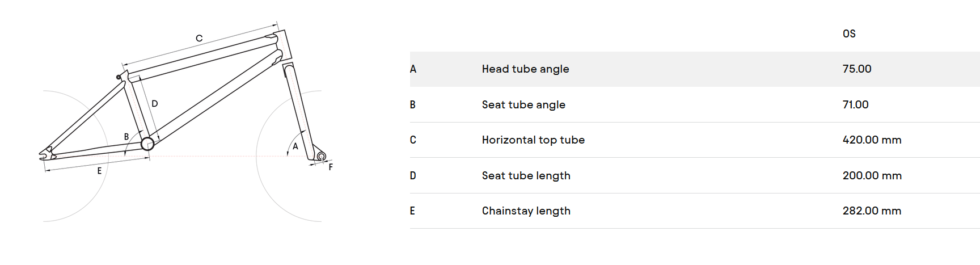Select the 420.00 mm top tube value
The width and height of the screenshot is (980, 265).
[872, 140]
